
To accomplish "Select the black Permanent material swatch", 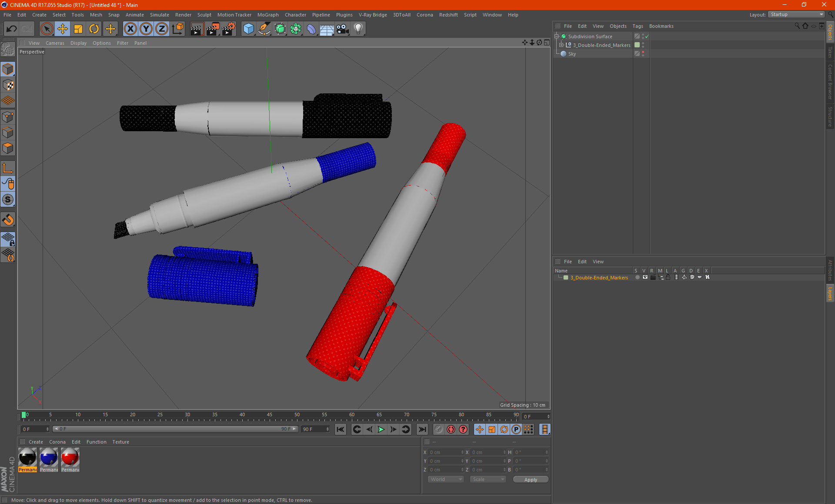I will click(x=27, y=460).
